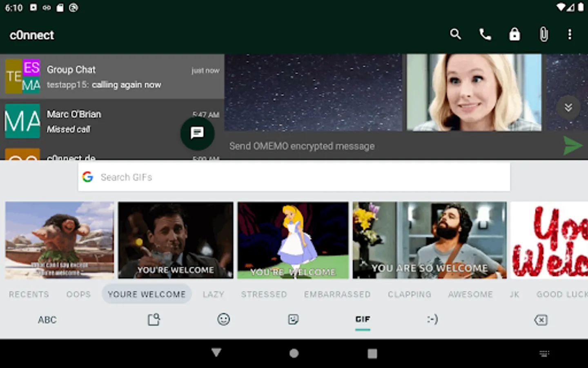
Task: Select the RECENTS GIF category
Action: point(29,294)
